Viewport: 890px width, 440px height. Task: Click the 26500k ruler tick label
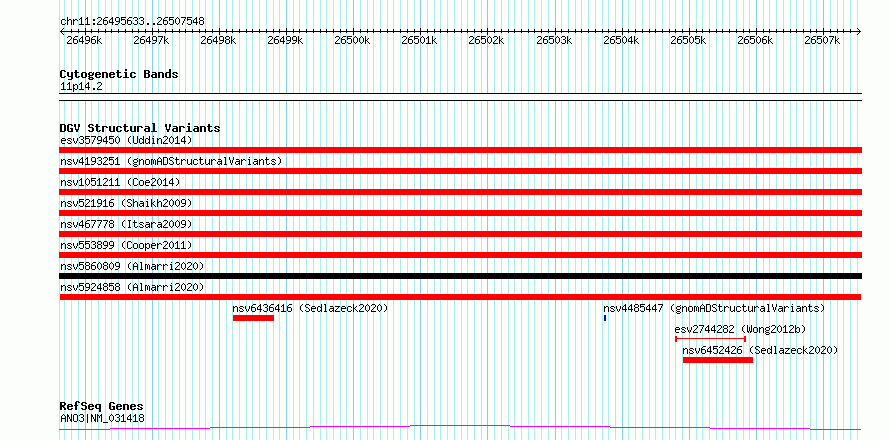[352, 40]
